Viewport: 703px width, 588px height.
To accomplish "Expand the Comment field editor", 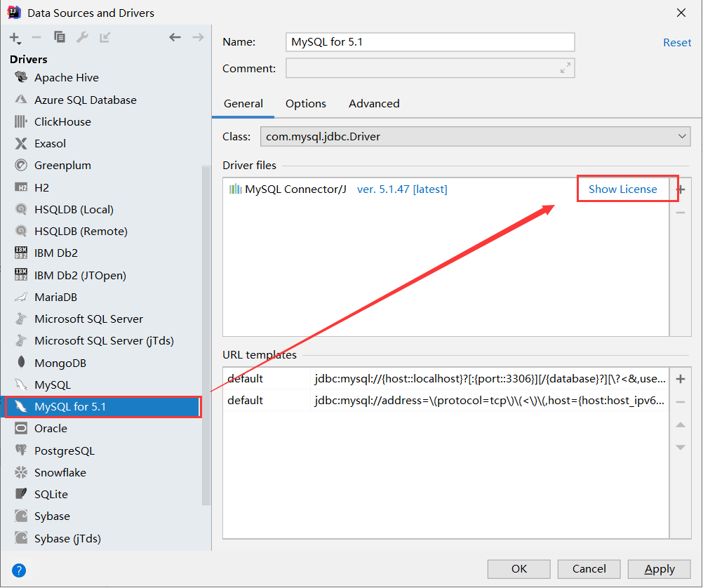I will [565, 68].
